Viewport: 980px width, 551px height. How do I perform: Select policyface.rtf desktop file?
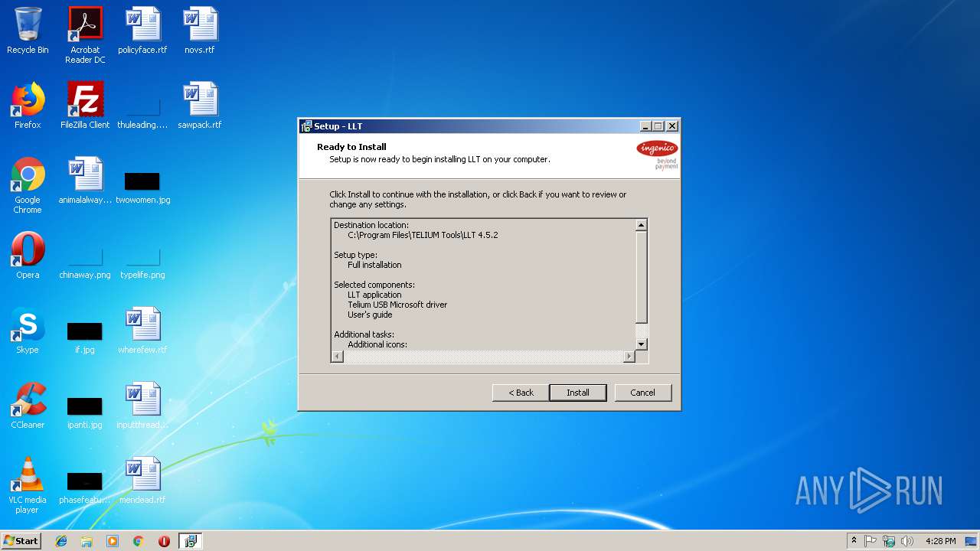click(x=142, y=31)
